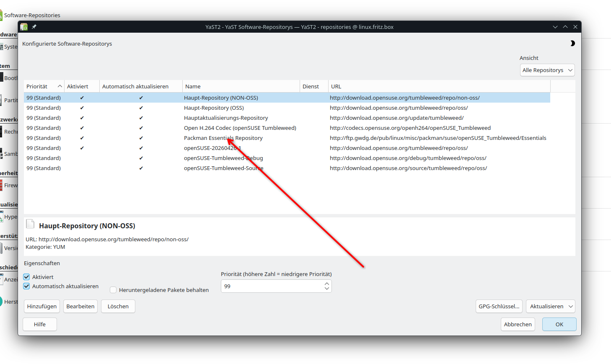This screenshot has width=611, height=364.
Task: Open the Alle Repositorys view dropdown
Action: pyautogui.click(x=547, y=70)
